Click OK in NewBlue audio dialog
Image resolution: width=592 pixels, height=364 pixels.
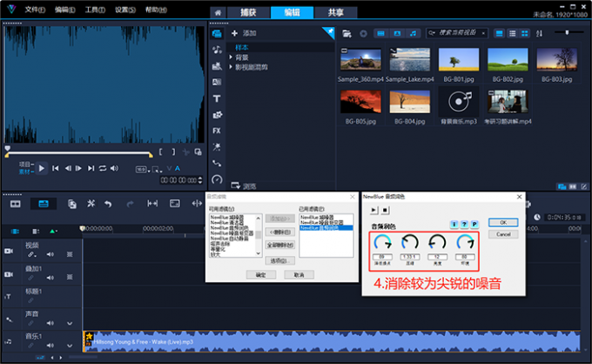point(501,222)
